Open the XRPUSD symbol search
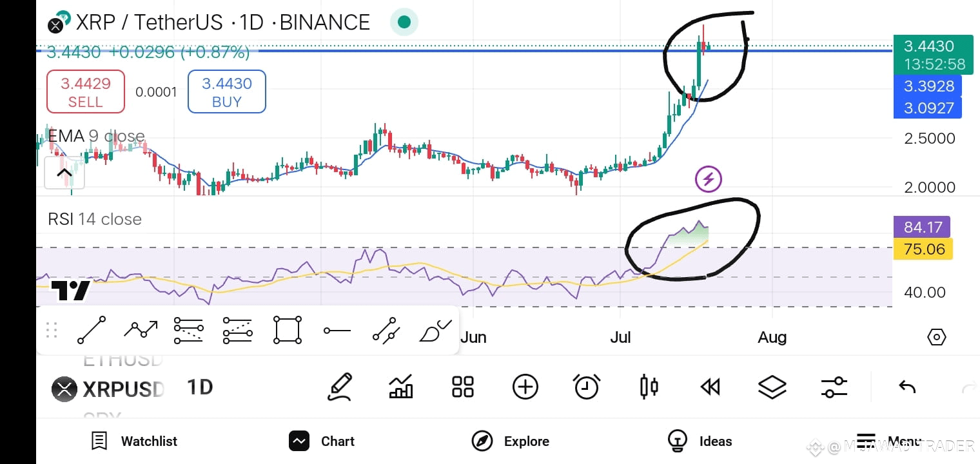980x464 pixels. pos(108,389)
